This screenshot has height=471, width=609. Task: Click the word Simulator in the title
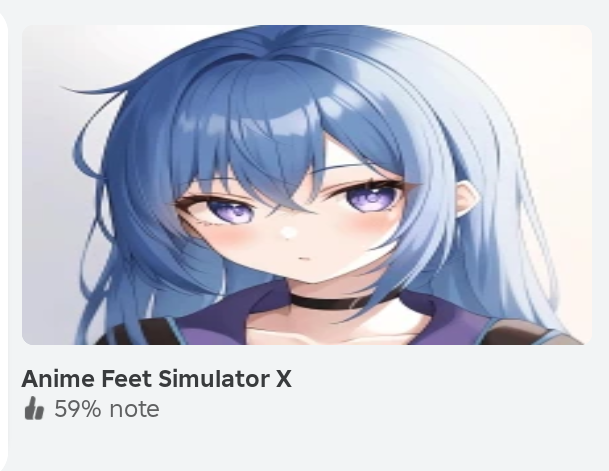(x=214, y=379)
